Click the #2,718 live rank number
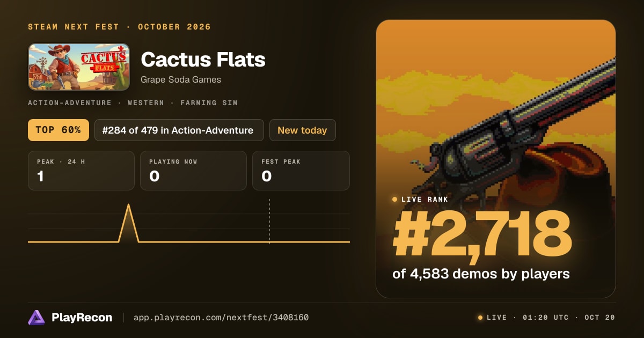This screenshot has height=338, width=644. [x=482, y=234]
